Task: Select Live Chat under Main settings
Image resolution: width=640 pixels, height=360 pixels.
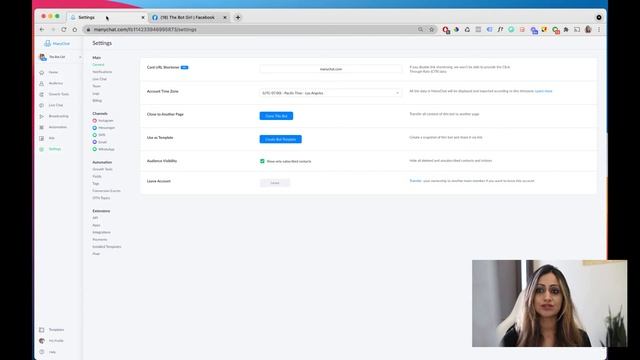Action: pyautogui.click(x=99, y=79)
